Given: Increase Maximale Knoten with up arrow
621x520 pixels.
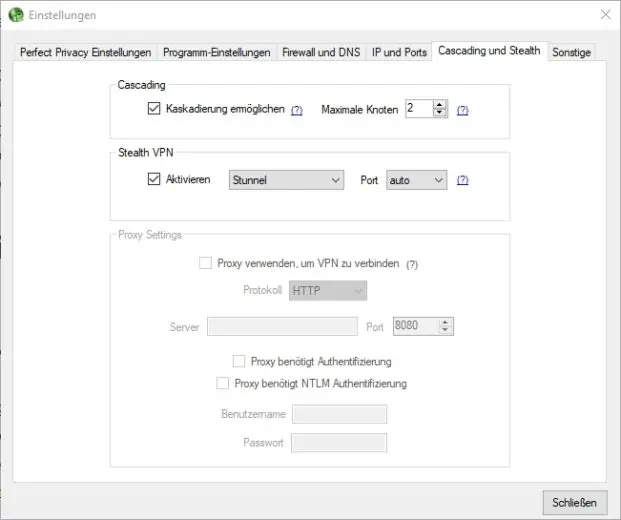Looking at the screenshot, I should 440,105.
